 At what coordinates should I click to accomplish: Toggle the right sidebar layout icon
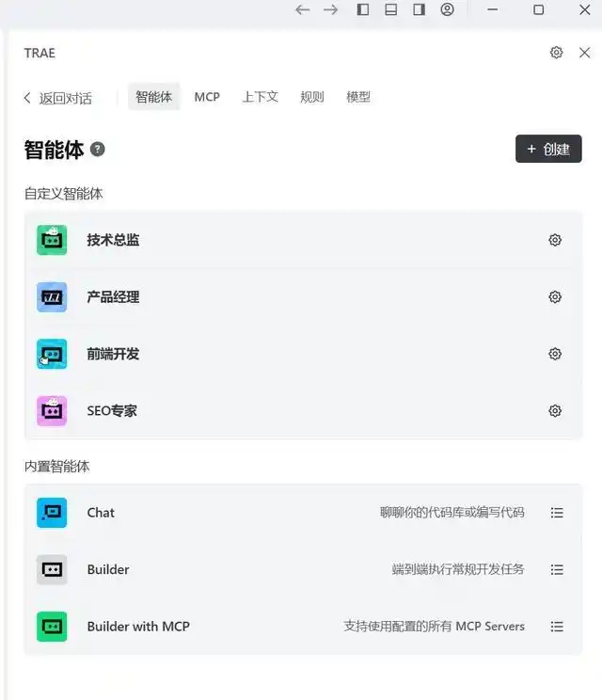tap(419, 9)
